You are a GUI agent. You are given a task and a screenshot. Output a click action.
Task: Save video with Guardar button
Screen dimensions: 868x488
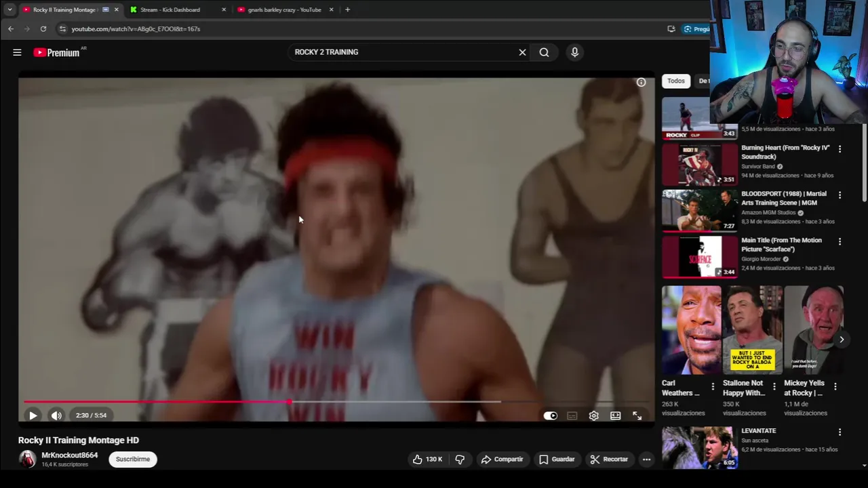pyautogui.click(x=556, y=459)
